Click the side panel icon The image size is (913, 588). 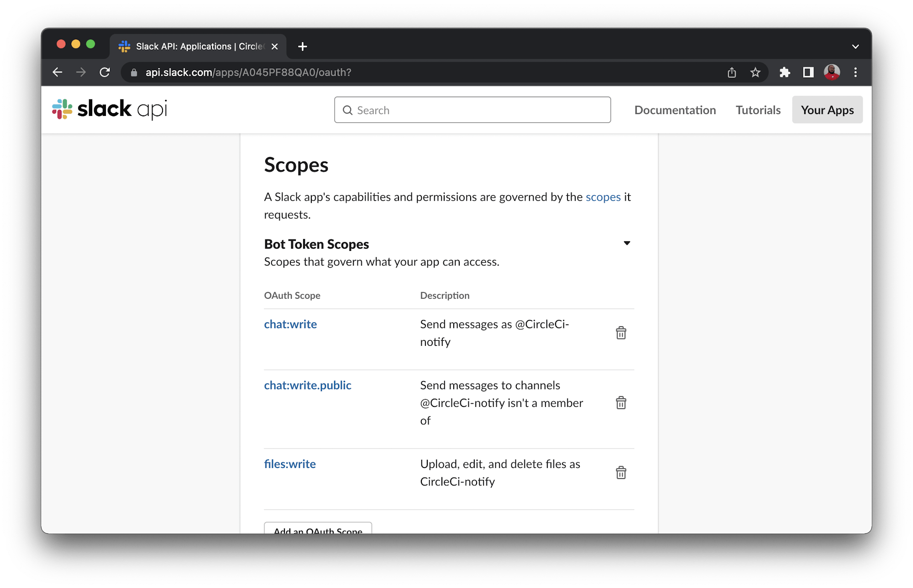(x=808, y=72)
